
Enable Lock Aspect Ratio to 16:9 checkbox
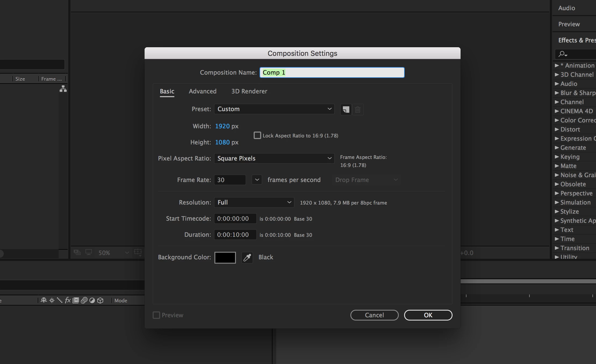pos(257,135)
